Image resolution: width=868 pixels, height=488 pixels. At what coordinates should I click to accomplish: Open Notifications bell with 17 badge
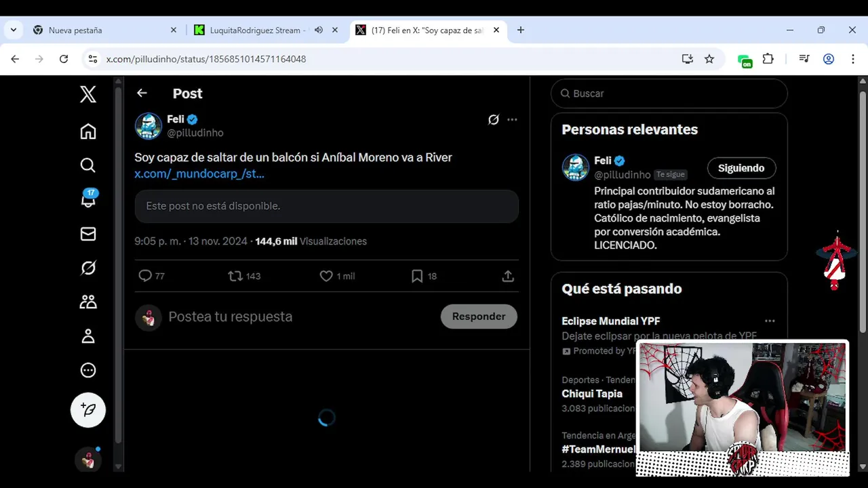click(88, 199)
